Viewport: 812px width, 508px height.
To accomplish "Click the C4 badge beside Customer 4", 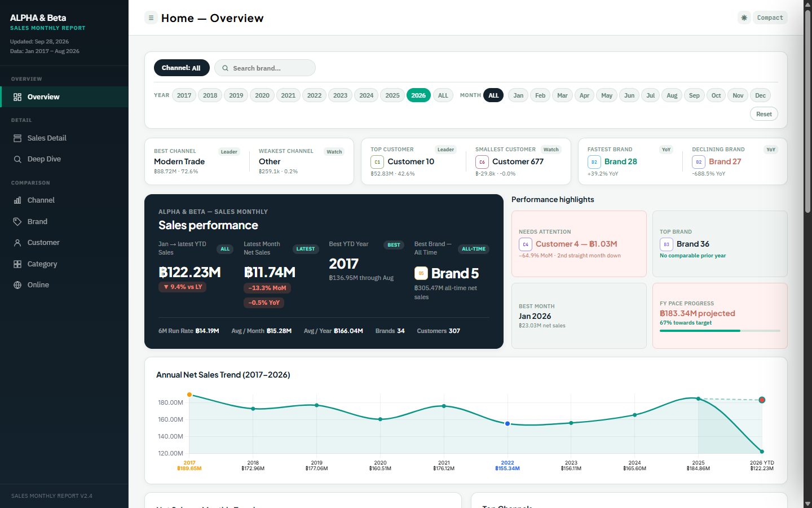I will pyautogui.click(x=526, y=244).
